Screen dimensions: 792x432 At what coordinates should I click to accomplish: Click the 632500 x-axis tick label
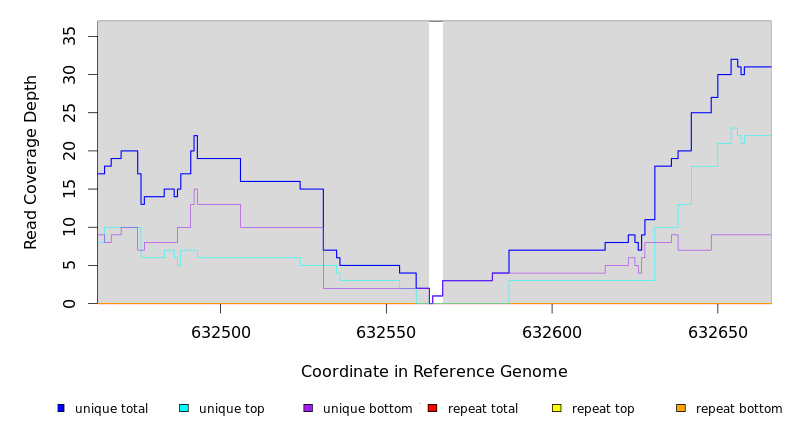pyautogui.click(x=221, y=332)
